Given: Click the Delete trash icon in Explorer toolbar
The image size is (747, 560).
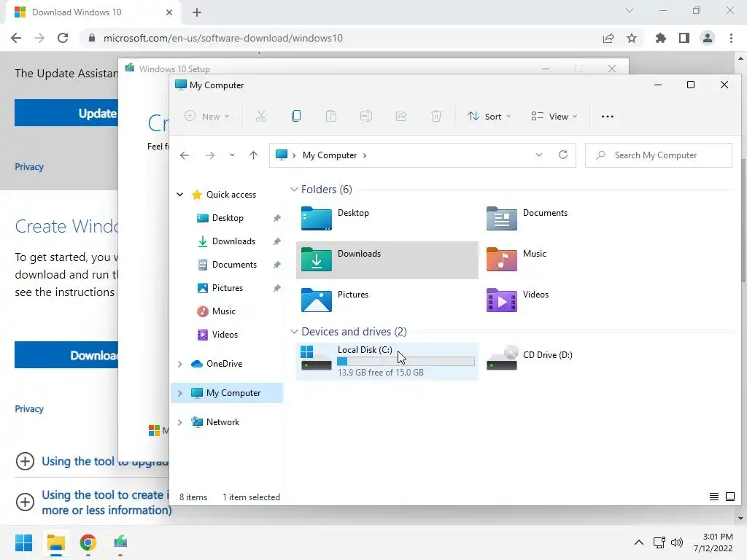Looking at the screenshot, I should point(436,116).
